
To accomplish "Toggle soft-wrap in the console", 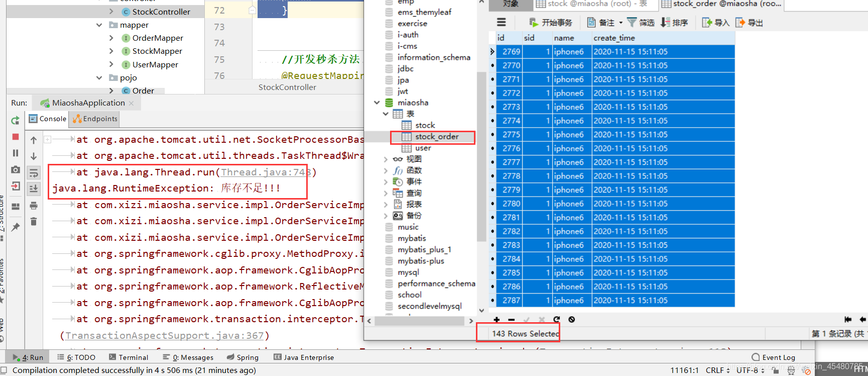I will click(34, 173).
